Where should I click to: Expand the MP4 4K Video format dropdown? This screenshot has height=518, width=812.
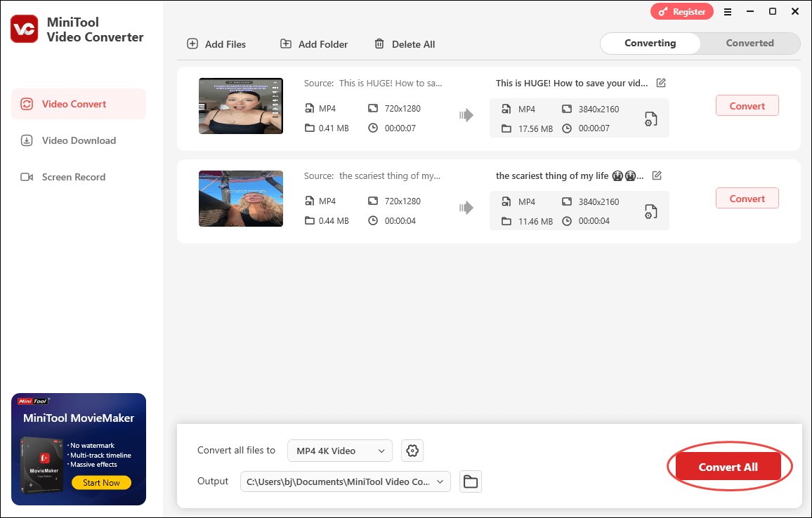340,451
